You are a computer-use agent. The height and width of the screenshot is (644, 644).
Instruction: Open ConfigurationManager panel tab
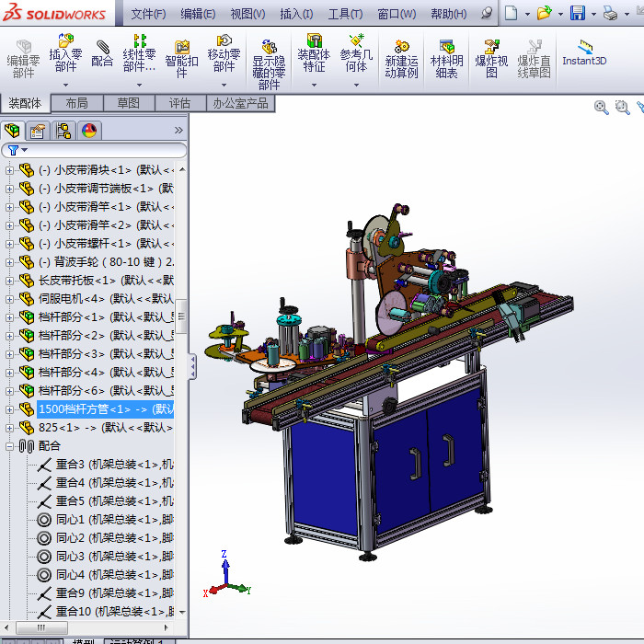[63, 131]
